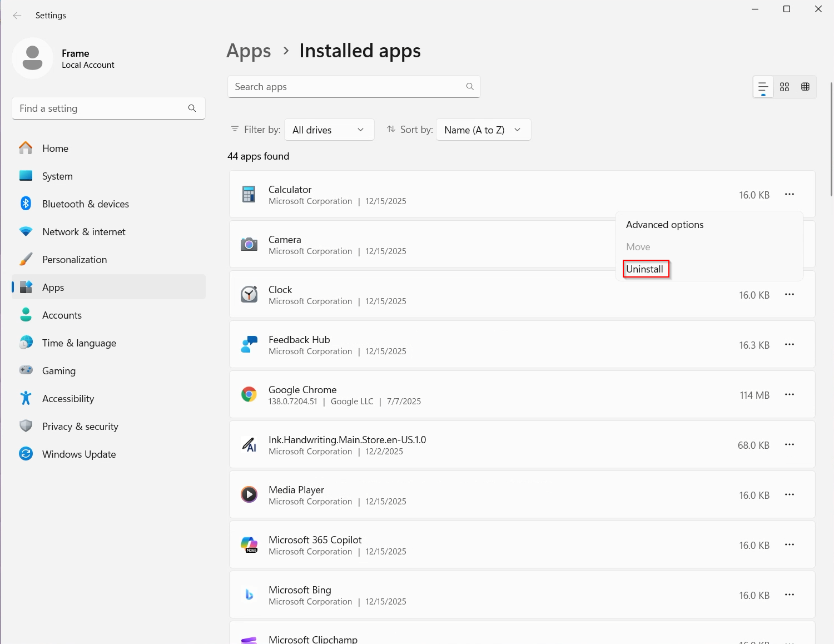Expand the All drives filter dropdown

[x=329, y=130]
